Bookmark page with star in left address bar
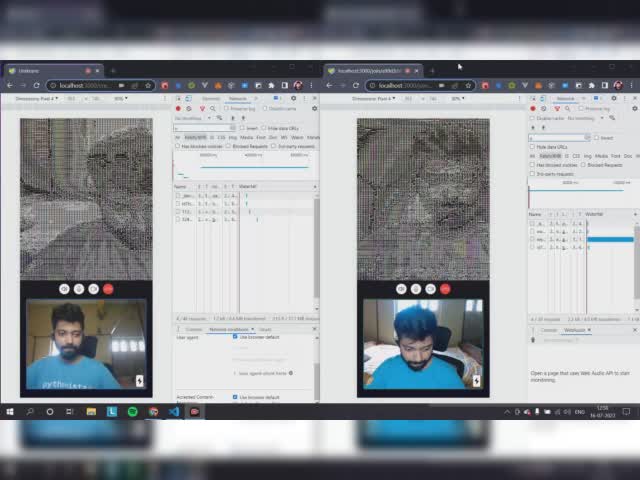This screenshot has width=640, height=480. (x=148, y=85)
